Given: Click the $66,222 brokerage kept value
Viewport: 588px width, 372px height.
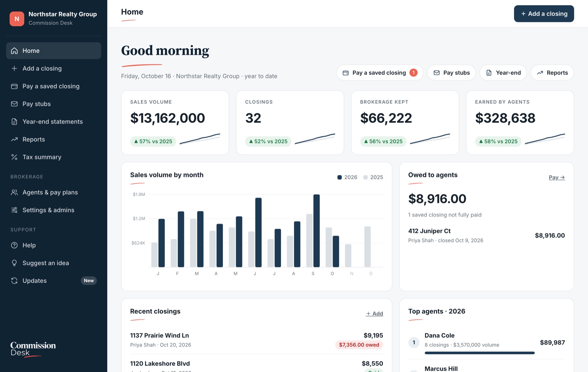Looking at the screenshot, I should (x=386, y=118).
